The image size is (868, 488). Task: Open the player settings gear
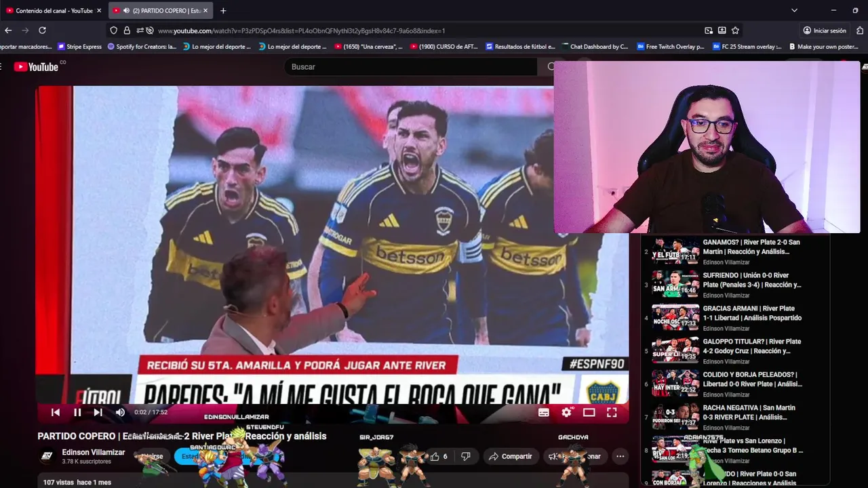pos(567,412)
